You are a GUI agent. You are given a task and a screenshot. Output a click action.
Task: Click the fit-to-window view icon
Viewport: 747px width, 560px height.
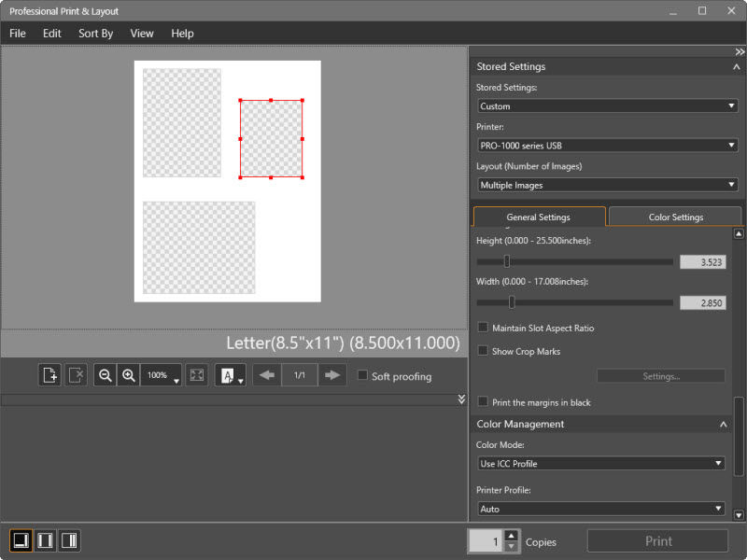coord(196,375)
